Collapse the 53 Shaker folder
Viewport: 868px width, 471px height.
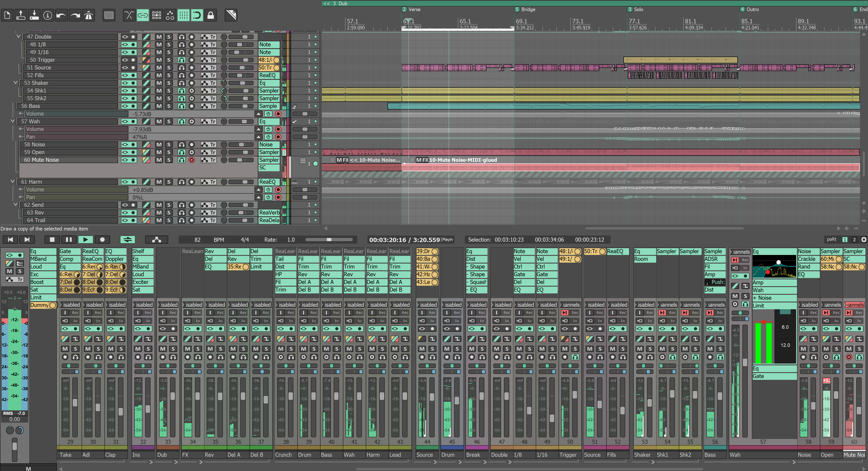point(16,83)
